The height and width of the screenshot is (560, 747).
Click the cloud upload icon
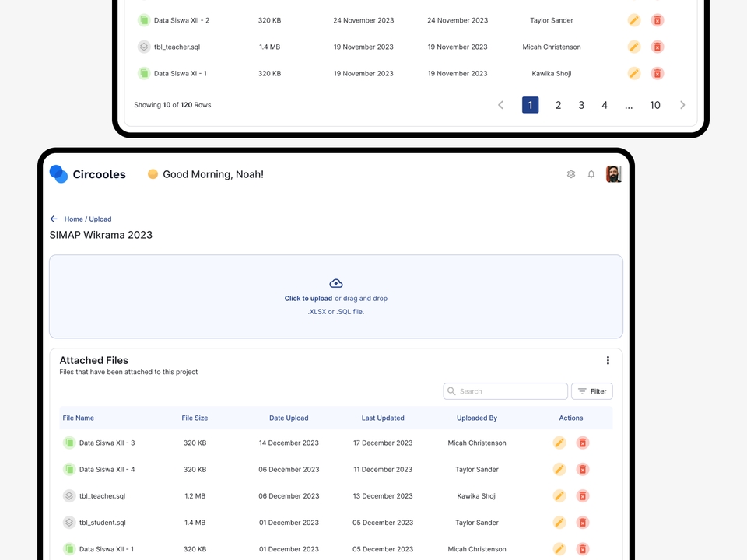tap(336, 283)
